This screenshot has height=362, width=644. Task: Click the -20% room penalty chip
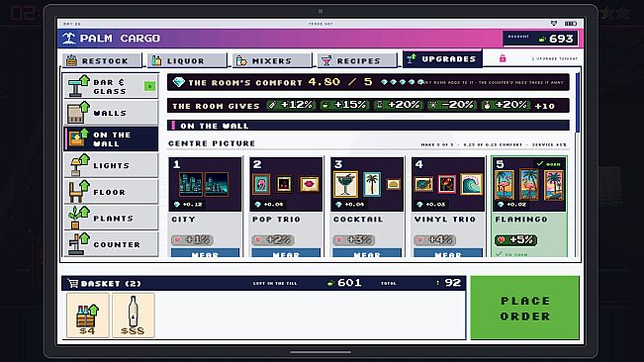pos(451,105)
